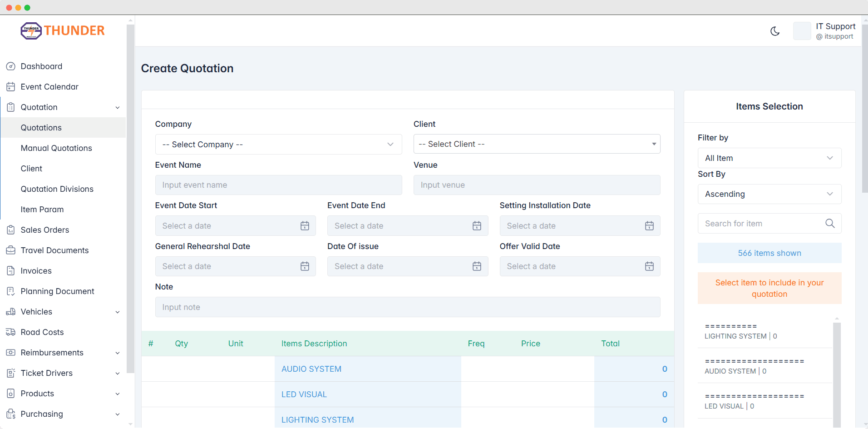The width and height of the screenshot is (868, 429).
Task: Click the Purchasing bag icon
Action: (11, 414)
